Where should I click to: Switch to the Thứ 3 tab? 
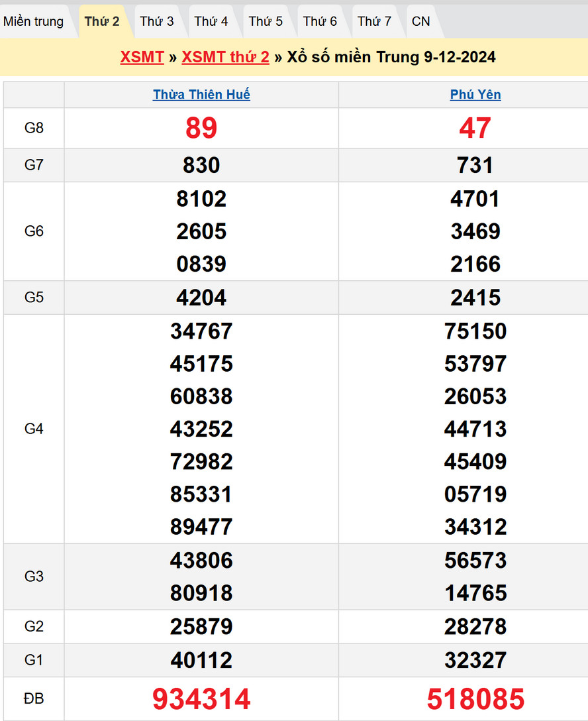click(157, 21)
